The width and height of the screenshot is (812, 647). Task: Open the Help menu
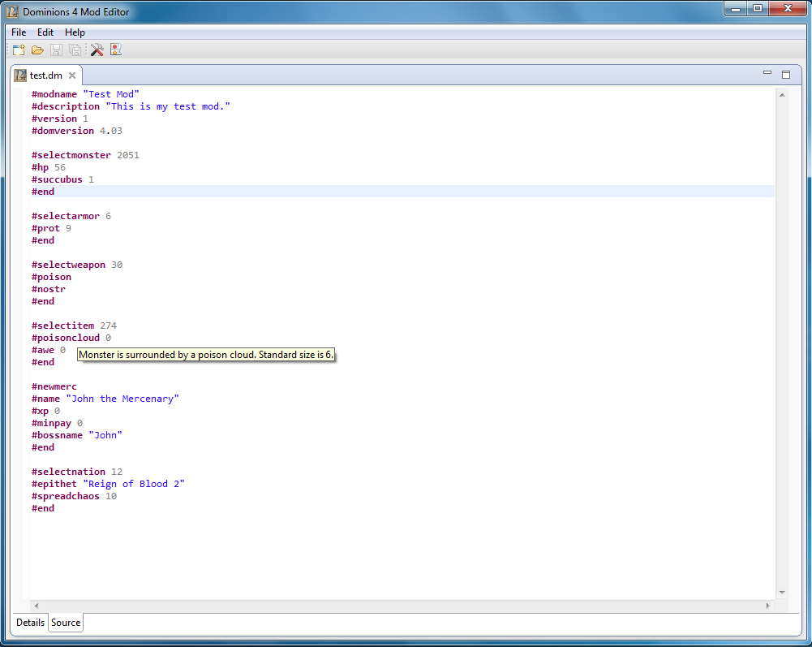point(75,32)
